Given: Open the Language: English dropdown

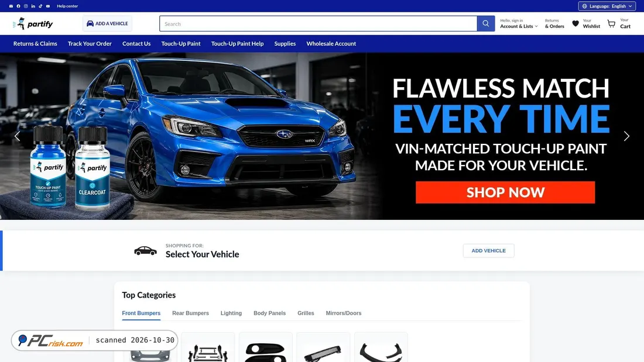Looking at the screenshot, I should [x=607, y=6].
